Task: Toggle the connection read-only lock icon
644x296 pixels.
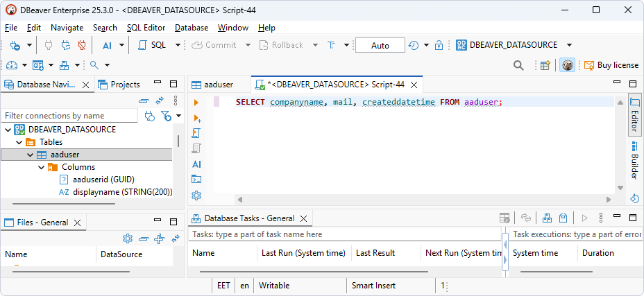Action: [439, 45]
